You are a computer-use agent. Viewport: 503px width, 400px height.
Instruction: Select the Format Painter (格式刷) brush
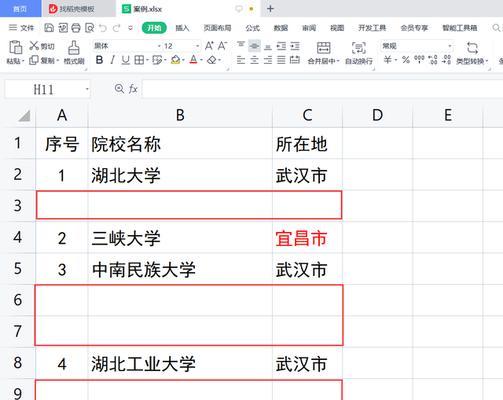[x=74, y=47]
